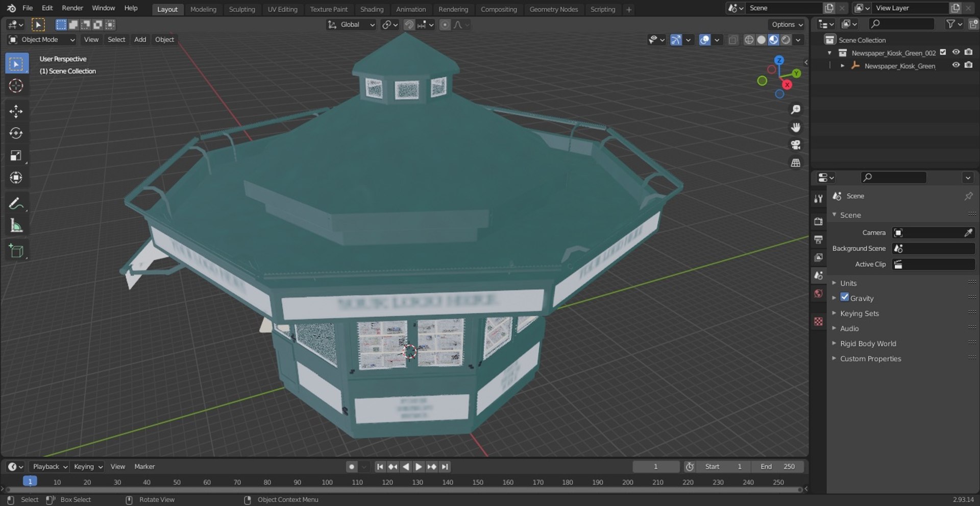Click the blue frame 1 playhead marker
Image resolution: width=980 pixels, height=506 pixels.
tap(30, 481)
